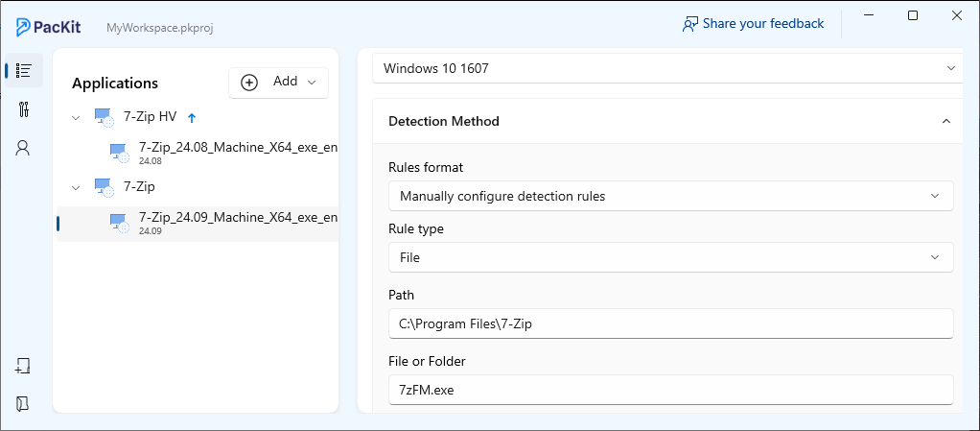Click the 7-Zip HV application name
Screen dimensions: 980x431
(151, 117)
